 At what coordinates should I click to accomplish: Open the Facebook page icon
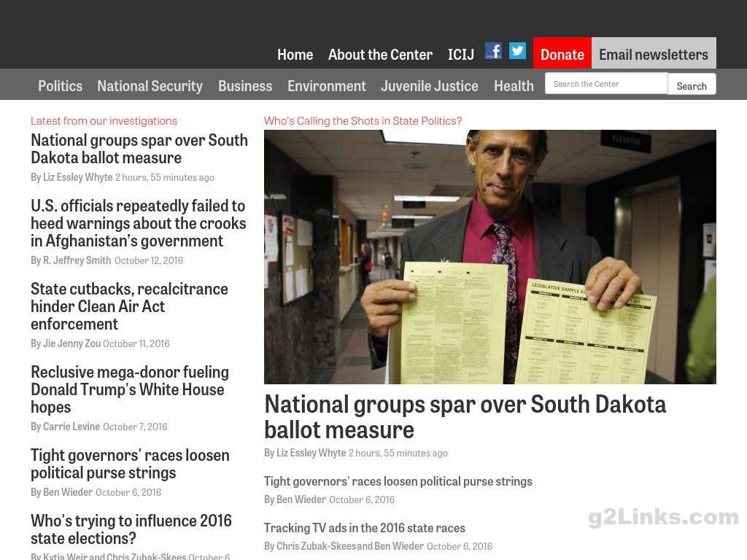[493, 50]
